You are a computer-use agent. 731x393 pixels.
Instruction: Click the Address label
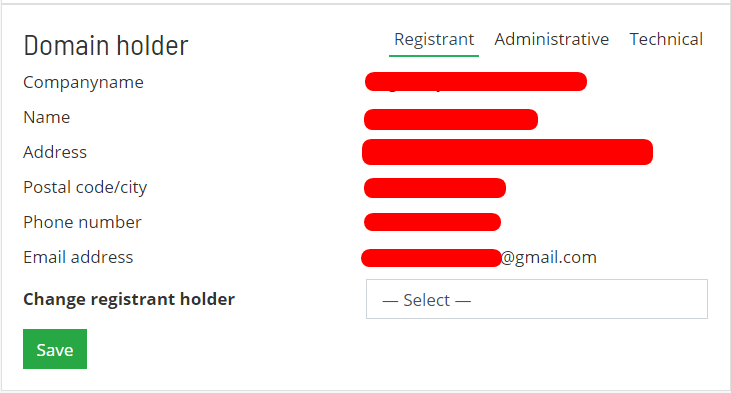(x=55, y=152)
